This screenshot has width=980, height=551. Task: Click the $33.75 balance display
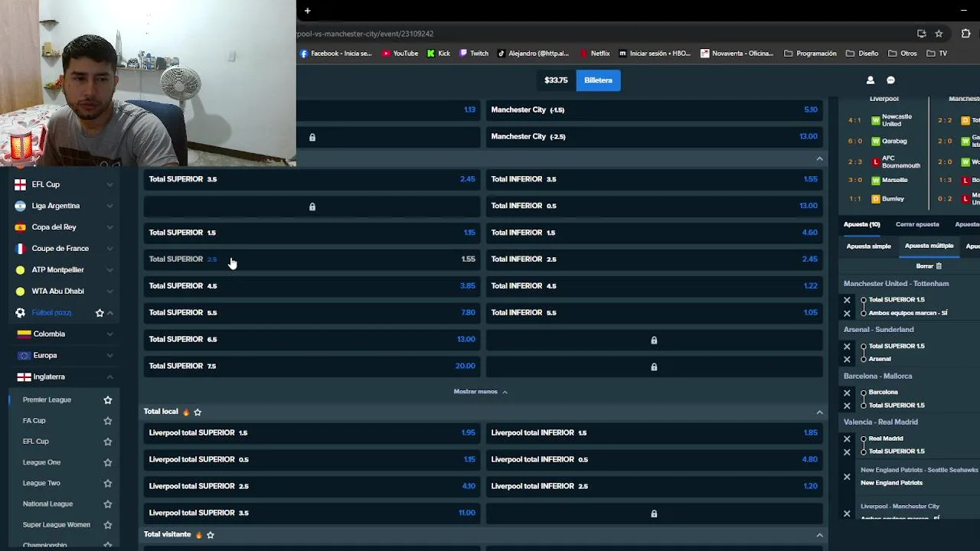coord(556,80)
